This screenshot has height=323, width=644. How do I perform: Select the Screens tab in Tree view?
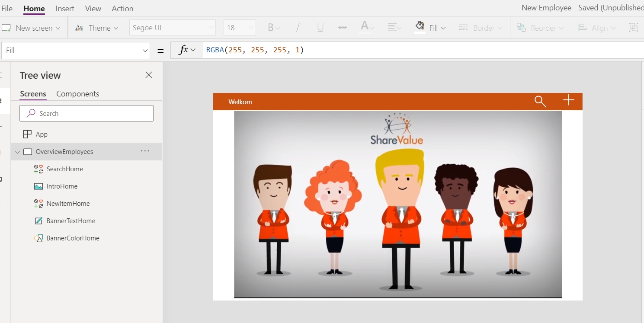click(33, 94)
